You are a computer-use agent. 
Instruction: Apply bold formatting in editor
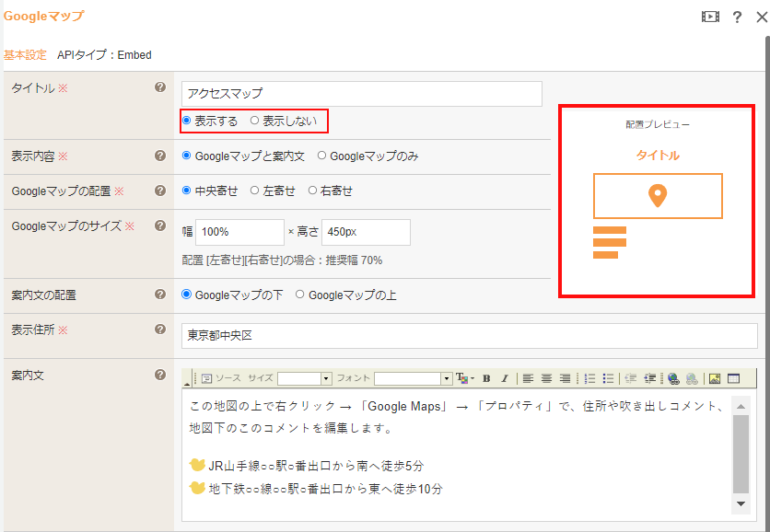pos(486,378)
